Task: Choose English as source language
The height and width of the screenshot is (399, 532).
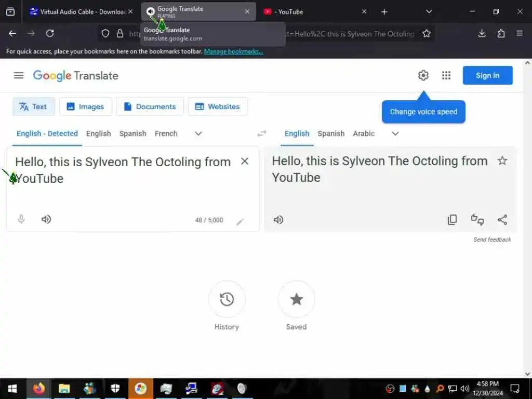Action: pyautogui.click(x=98, y=134)
